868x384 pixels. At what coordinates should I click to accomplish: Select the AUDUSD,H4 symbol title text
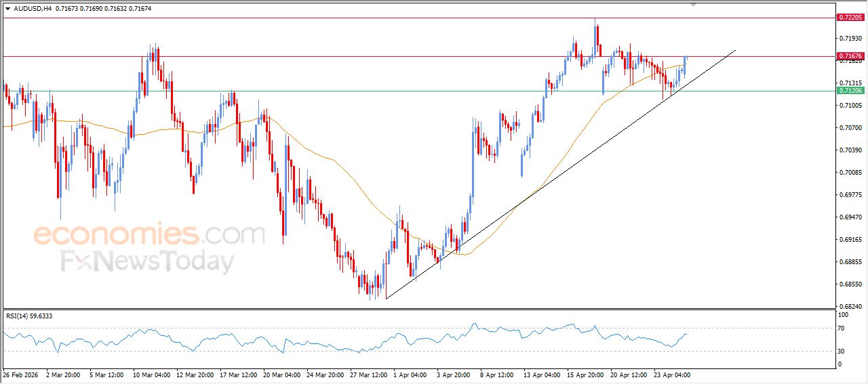point(33,9)
